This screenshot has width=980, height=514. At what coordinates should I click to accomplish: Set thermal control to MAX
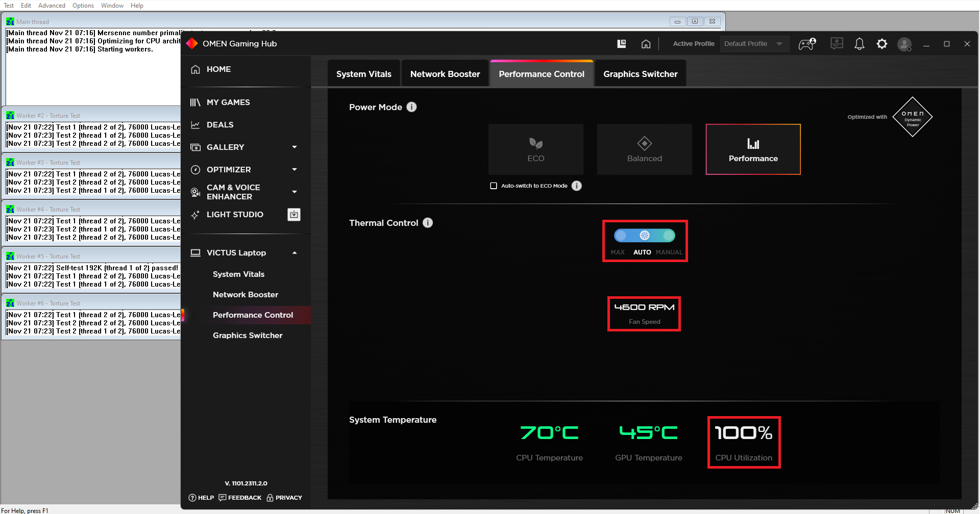(620, 236)
